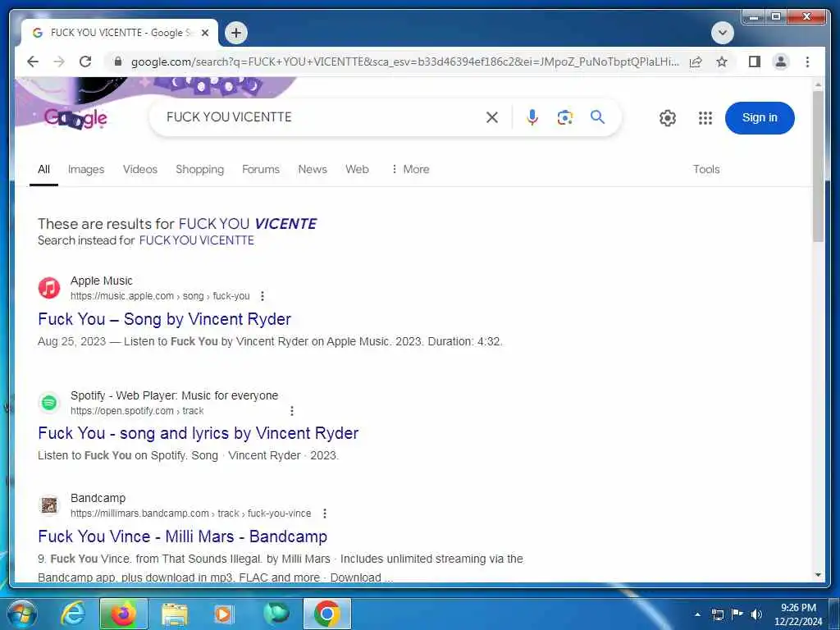Open Windows Media Player from taskbar

click(223, 614)
